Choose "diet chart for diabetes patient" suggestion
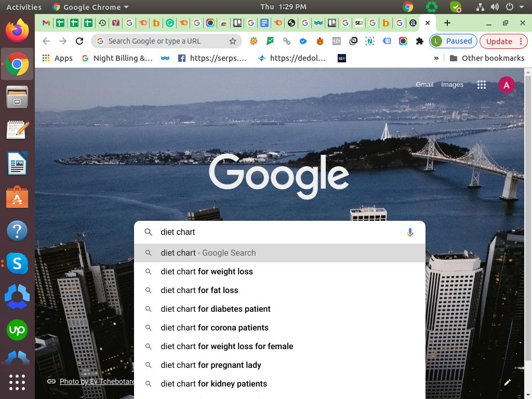 [x=216, y=309]
